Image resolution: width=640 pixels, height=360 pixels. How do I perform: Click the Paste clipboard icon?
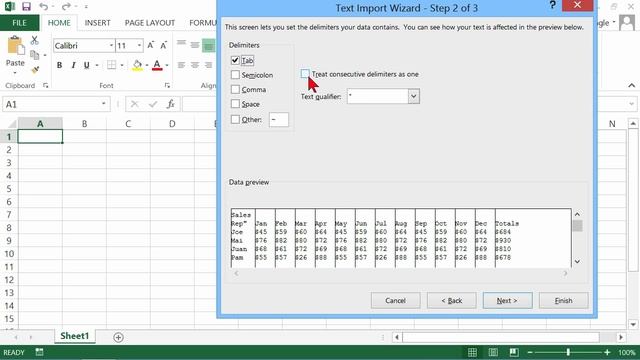pyautogui.click(x=16, y=45)
